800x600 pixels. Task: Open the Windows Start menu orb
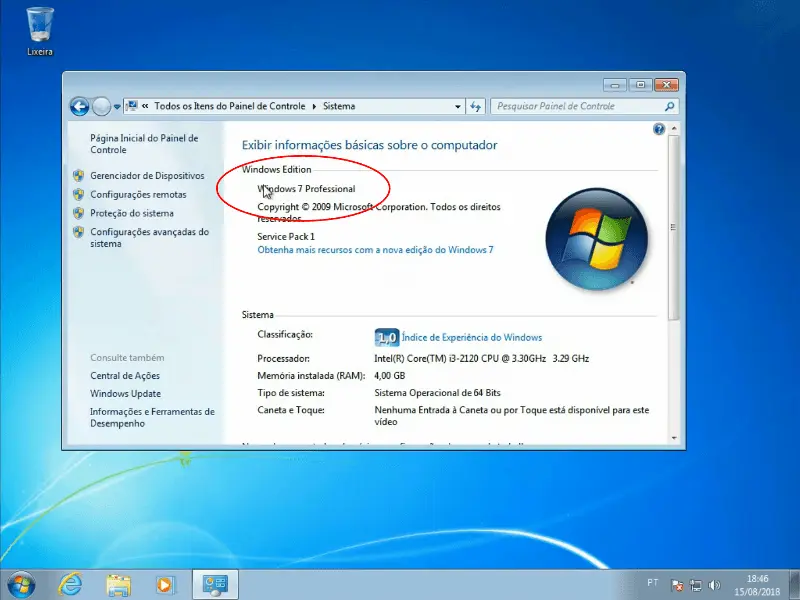click(x=21, y=585)
